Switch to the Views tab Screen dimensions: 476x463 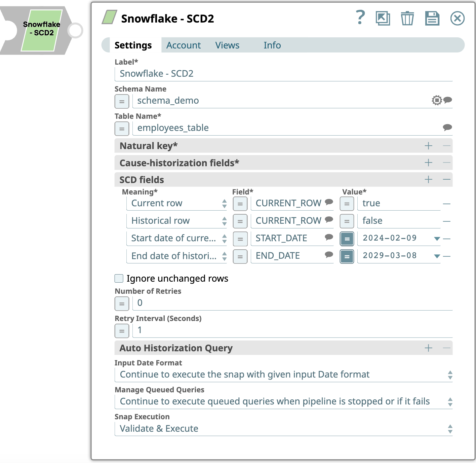[227, 45]
